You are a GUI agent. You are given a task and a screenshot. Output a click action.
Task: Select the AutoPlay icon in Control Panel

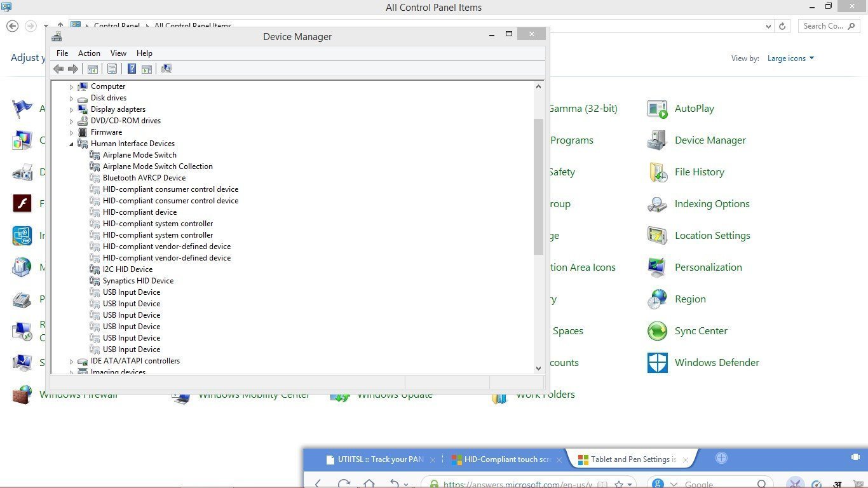pyautogui.click(x=657, y=109)
